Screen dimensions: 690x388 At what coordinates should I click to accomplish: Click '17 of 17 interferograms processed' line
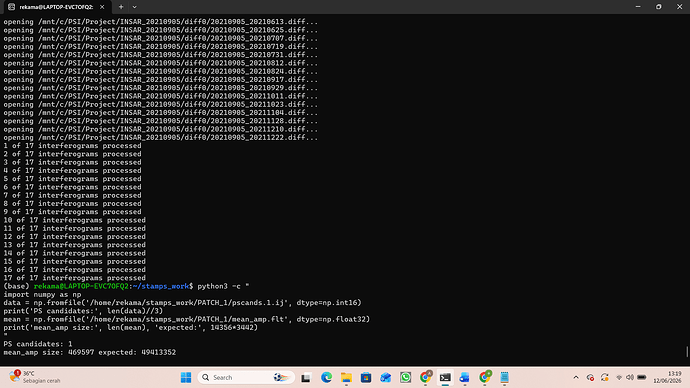point(74,278)
